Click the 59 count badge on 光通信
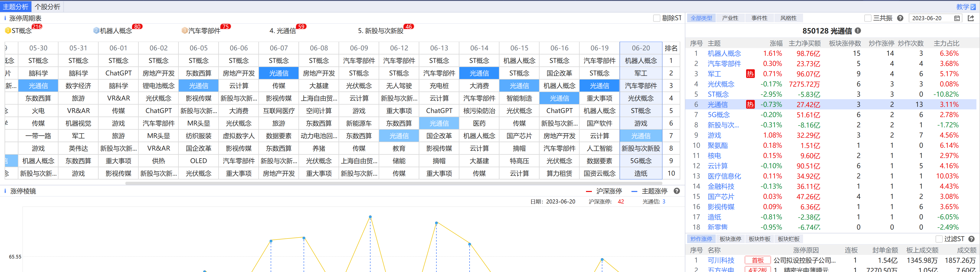 point(301,26)
